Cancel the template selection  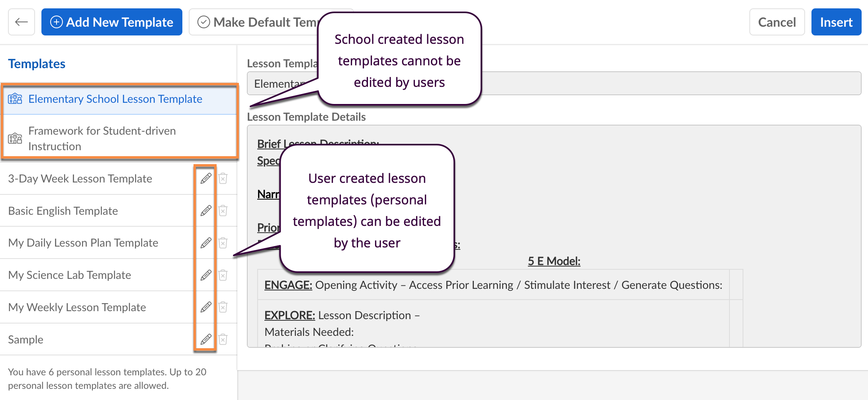tap(776, 22)
